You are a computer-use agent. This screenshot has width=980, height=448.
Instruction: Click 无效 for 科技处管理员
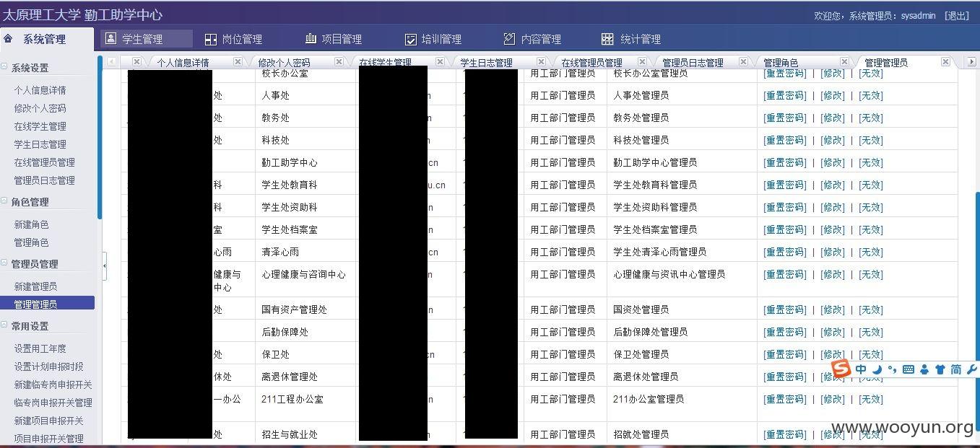pyautogui.click(x=871, y=140)
